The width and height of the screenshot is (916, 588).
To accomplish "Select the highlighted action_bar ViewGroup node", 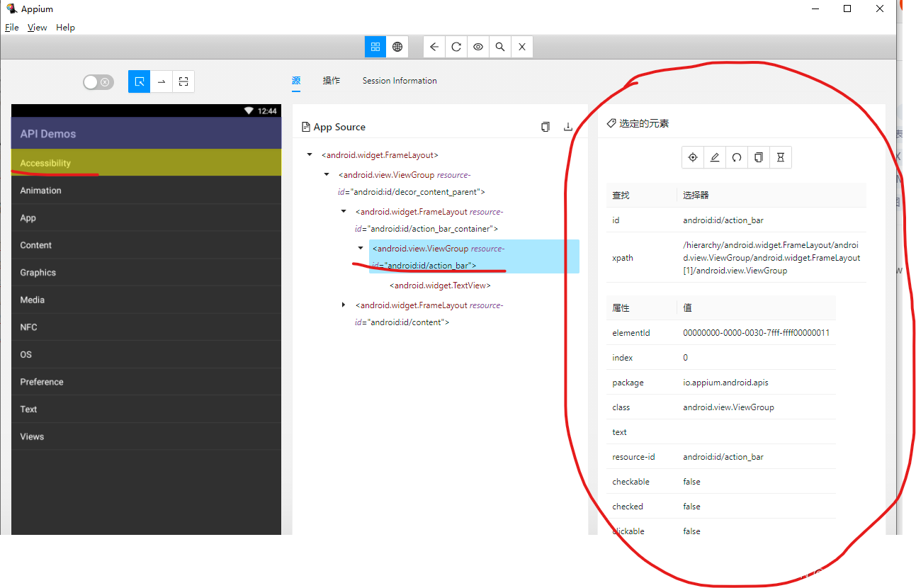I will click(x=474, y=256).
